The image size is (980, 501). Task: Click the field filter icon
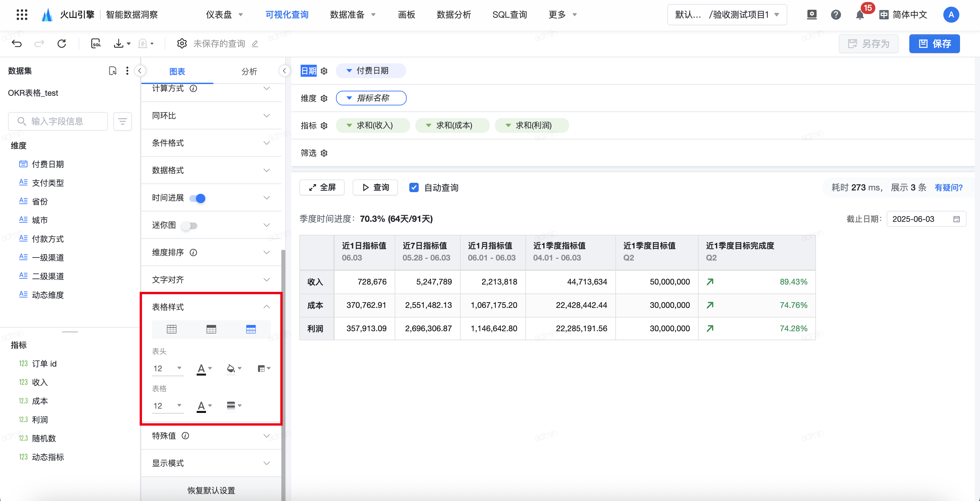pyautogui.click(x=123, y=121)
